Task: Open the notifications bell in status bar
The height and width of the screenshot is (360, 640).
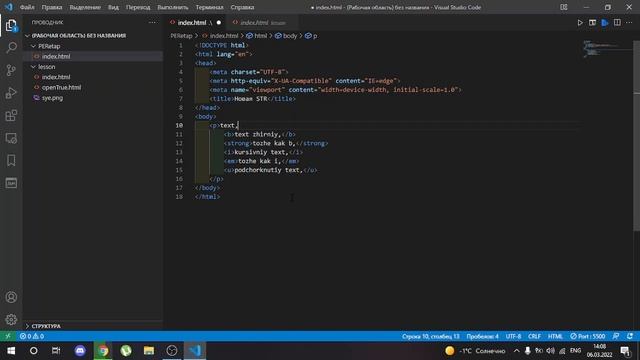Action: point(630,336)
